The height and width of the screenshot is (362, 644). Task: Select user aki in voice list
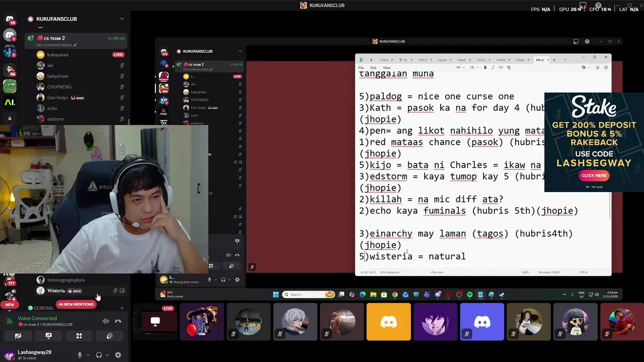(76, 65)
